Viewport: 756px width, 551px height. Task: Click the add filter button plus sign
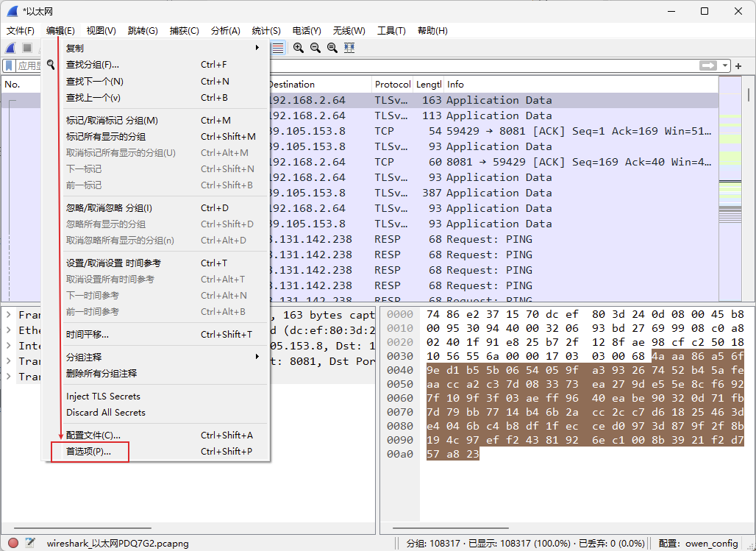coord(738,66)
